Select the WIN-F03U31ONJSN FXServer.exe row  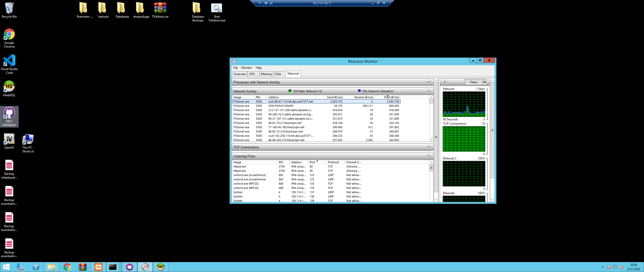(280, 106)
